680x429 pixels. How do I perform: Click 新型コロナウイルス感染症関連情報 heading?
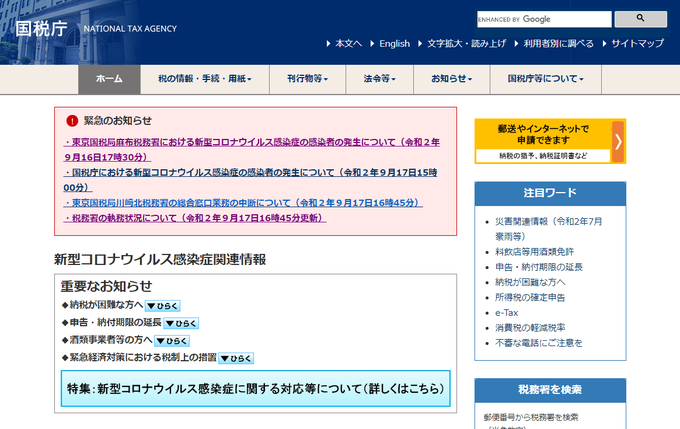(160, 259)
